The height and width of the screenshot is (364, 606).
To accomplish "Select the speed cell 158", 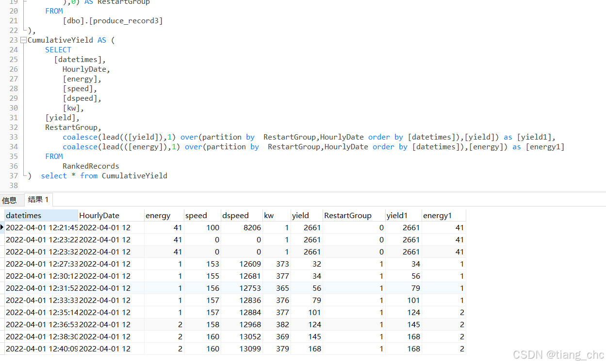I will [x=202, y=324].
